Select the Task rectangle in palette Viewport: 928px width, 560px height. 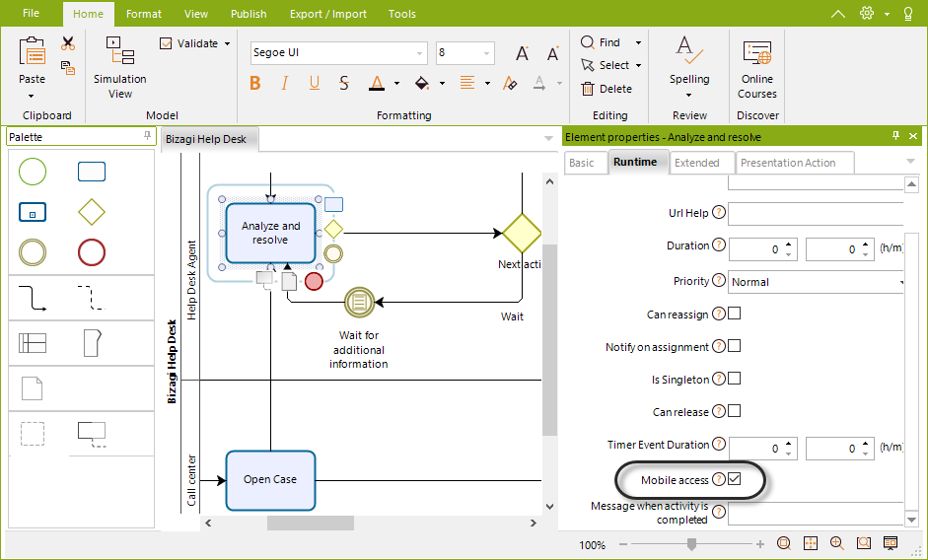[92, 172]
